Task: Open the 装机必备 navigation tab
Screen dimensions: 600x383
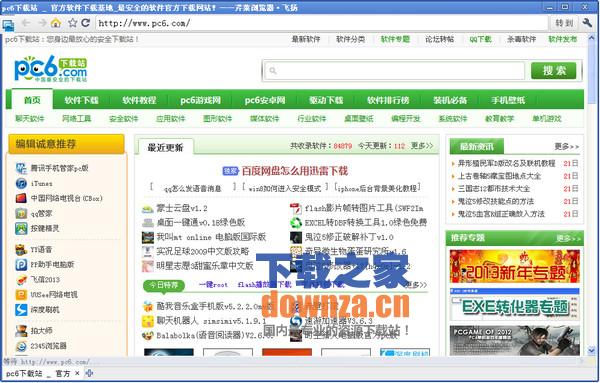Action: 450,100
